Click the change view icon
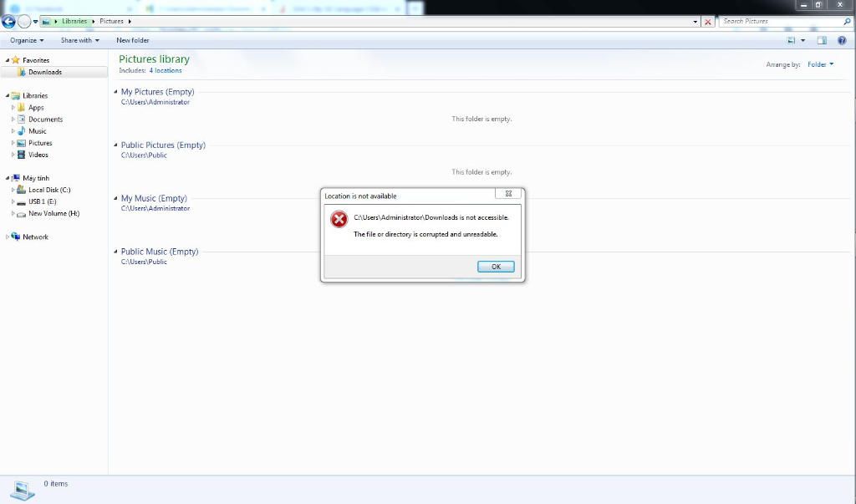The image size is (856, 504). coord(791,40)
